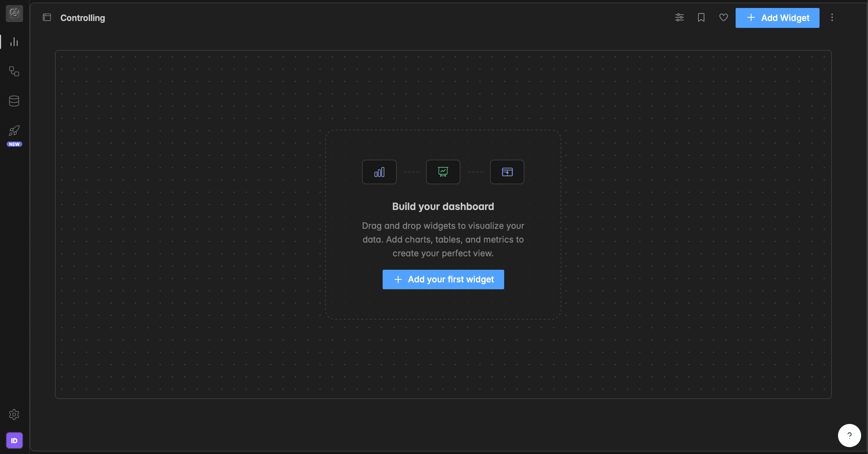Click the bar chart widget tile
This screenshot has width=868, height=454.
pyautogui.click(x=379, y=172)
